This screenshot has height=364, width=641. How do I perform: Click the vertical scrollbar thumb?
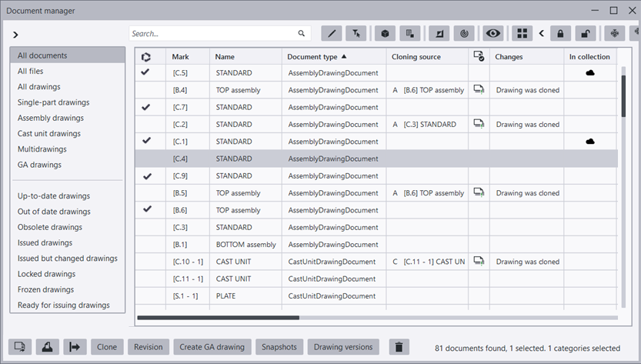[x=623, y=96]
